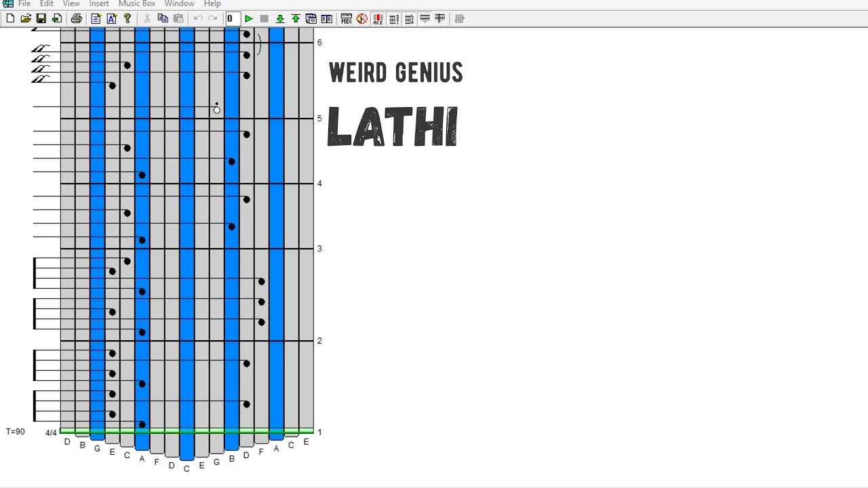Click the Paste clipboard icon
Viewport: 868px width, 488px height.
pos(178,19)
